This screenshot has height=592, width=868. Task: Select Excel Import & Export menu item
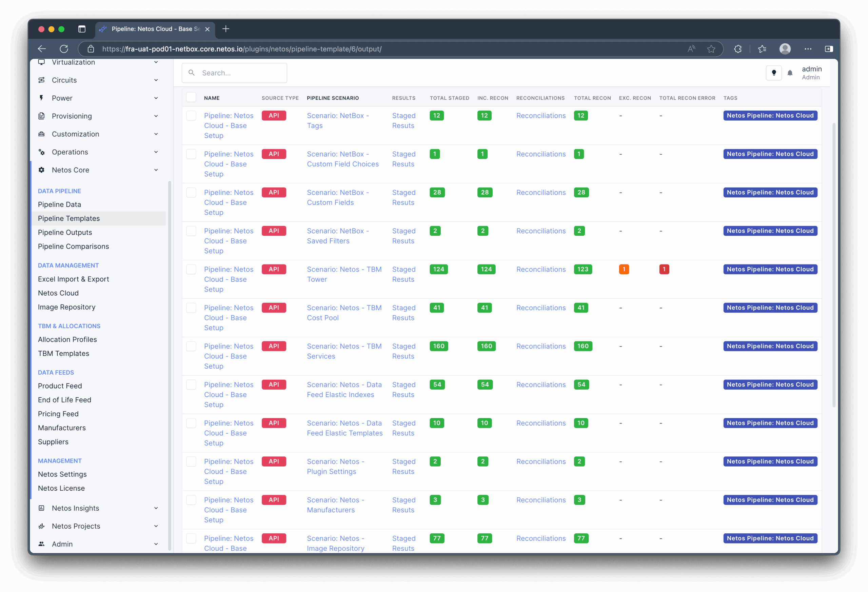(x=74, y=279)
